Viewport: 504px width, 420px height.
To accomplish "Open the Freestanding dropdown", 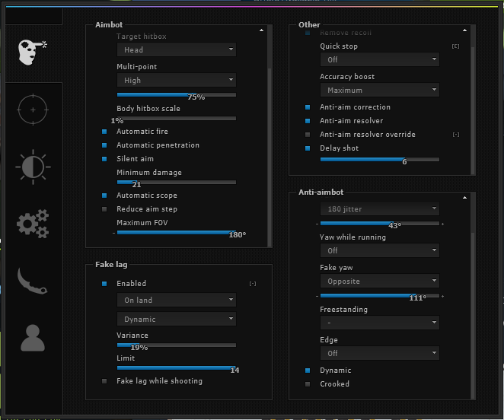I will pyautogui.click(x=379, y=323).
